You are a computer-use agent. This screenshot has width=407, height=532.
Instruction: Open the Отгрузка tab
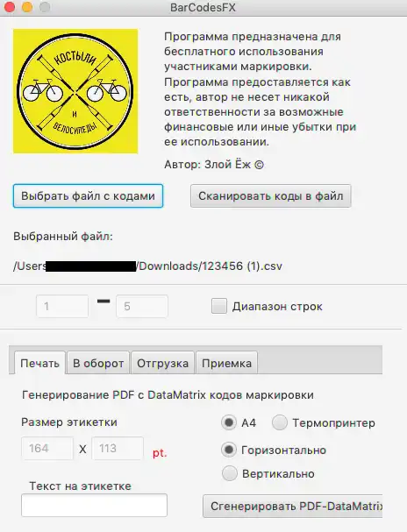pos(162,363)
